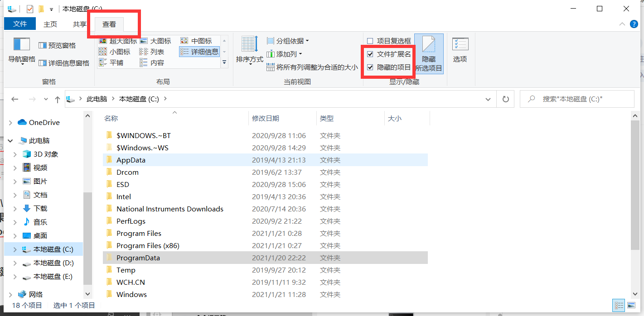Viewport: 644px width, 316px height.
Task: Switch to the 主页 (Home) ribbon tab
Action: coord(50,24)
